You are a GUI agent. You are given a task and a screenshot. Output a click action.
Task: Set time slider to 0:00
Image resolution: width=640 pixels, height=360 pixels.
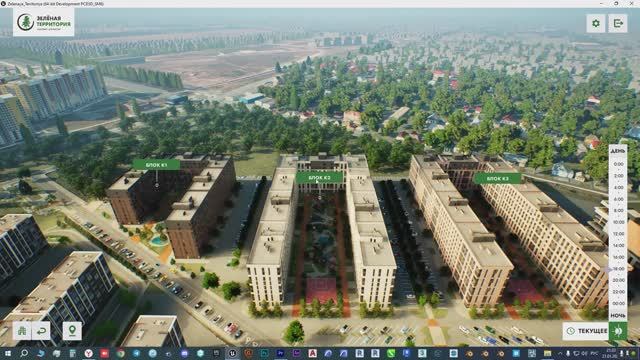click(618, 164)
